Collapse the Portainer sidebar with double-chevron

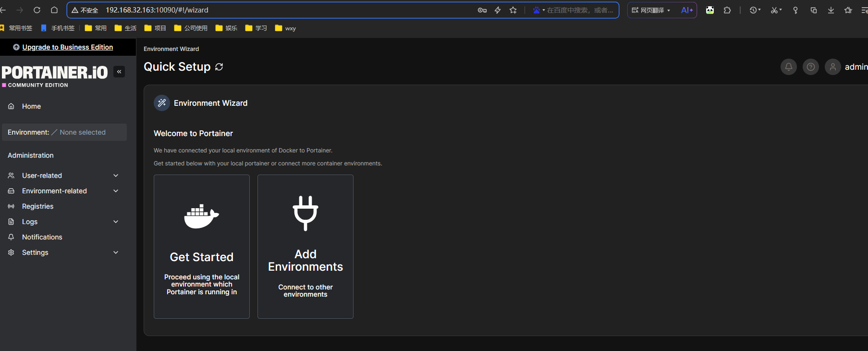click(119, 72)
